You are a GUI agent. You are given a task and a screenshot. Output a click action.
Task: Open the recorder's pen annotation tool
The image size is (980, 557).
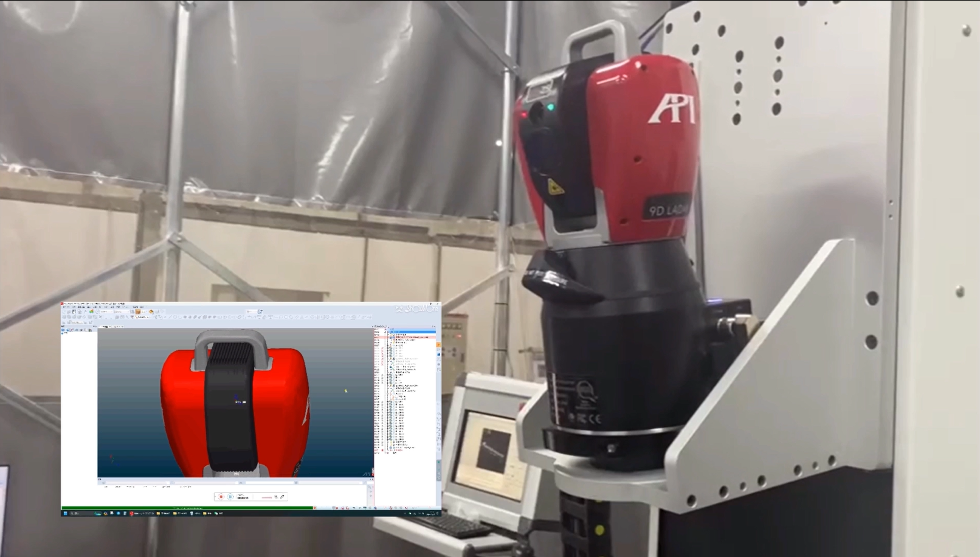pyautogui.click(x=282, y=497)
